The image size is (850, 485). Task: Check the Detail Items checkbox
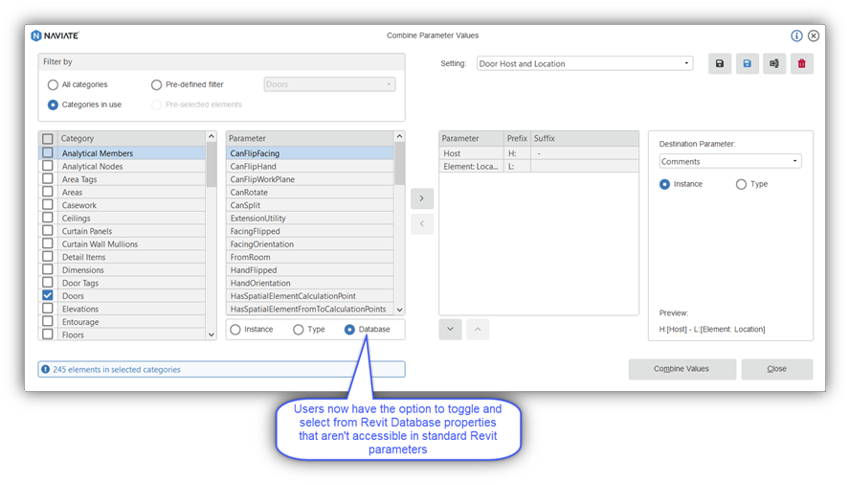[x=48, y=257]
